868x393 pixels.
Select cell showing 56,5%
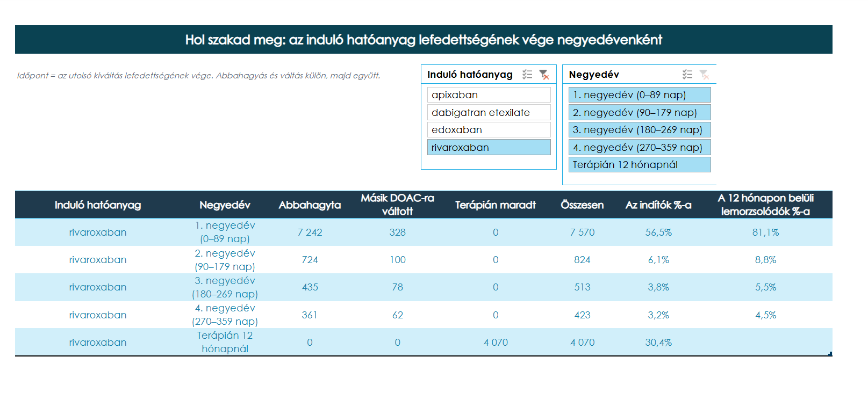point(658,232)
